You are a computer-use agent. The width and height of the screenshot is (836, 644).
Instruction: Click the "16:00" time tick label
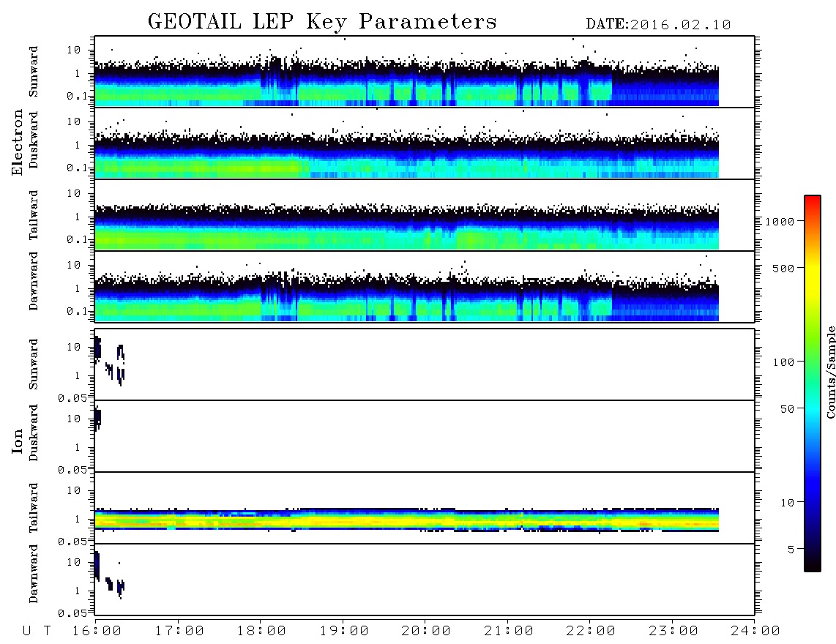97,631
